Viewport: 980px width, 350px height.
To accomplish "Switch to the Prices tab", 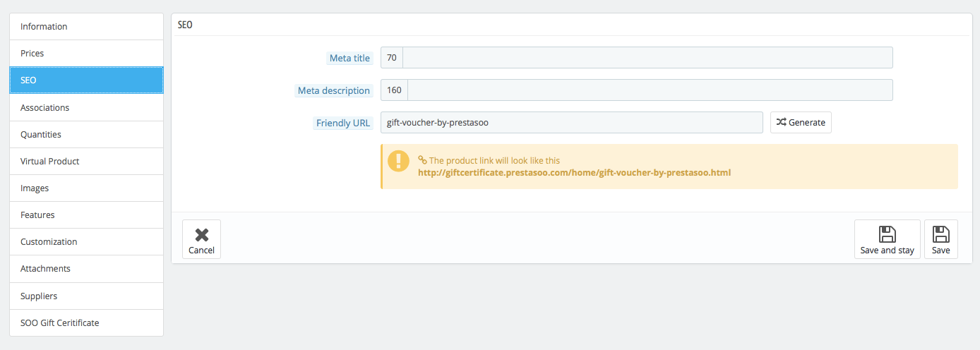I will (x=86, y=54).
